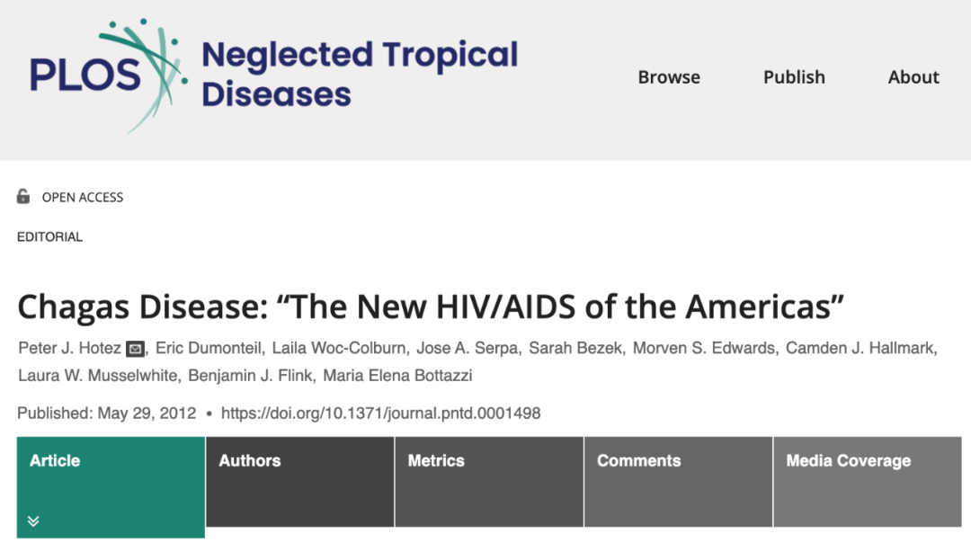Viewport: 971px width, 560px height.
Task: Switch to the Authors tab
Action: coord(250,461)
